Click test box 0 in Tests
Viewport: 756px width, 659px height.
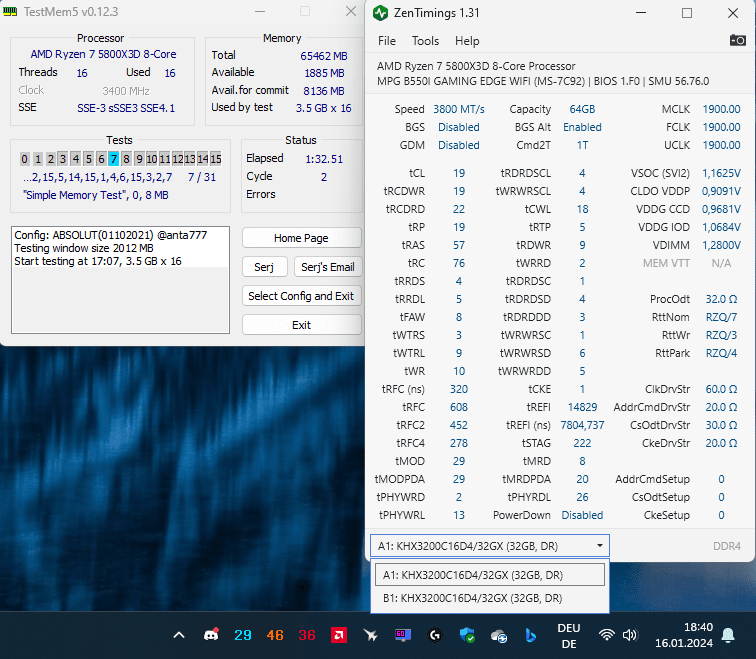click(24, 159)
